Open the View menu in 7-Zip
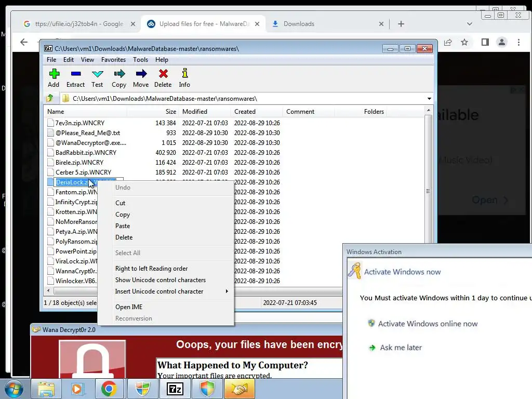This screenshot has width=532, height=399. [x=87, y=60]
